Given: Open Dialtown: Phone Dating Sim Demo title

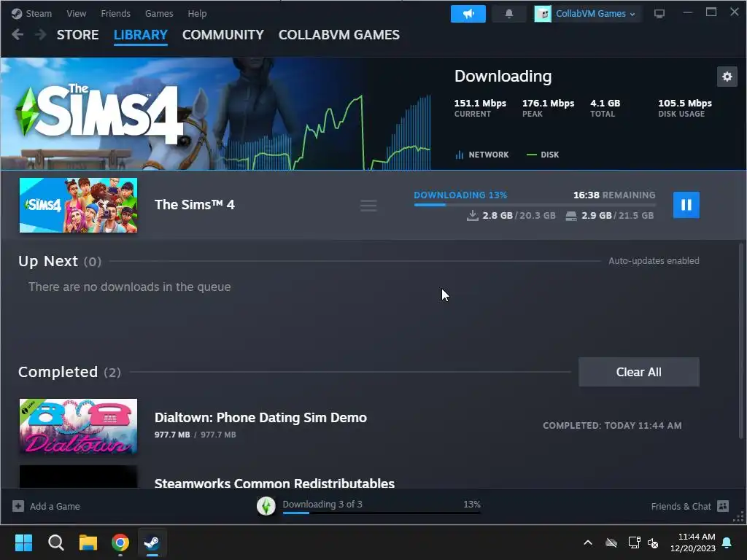Looking at the screenshot, I should [x=260, y=418].
